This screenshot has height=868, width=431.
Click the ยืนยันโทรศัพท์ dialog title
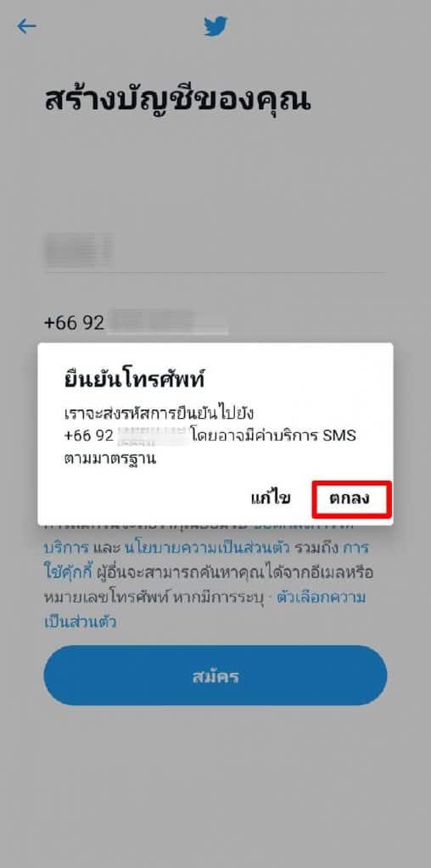(x=135, y=381)
